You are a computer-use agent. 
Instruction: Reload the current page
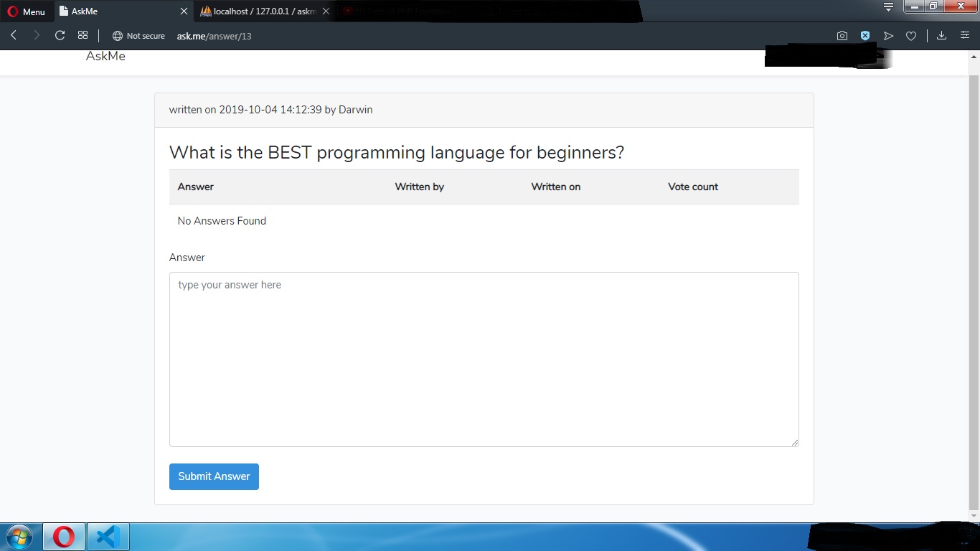click(60, 35)
